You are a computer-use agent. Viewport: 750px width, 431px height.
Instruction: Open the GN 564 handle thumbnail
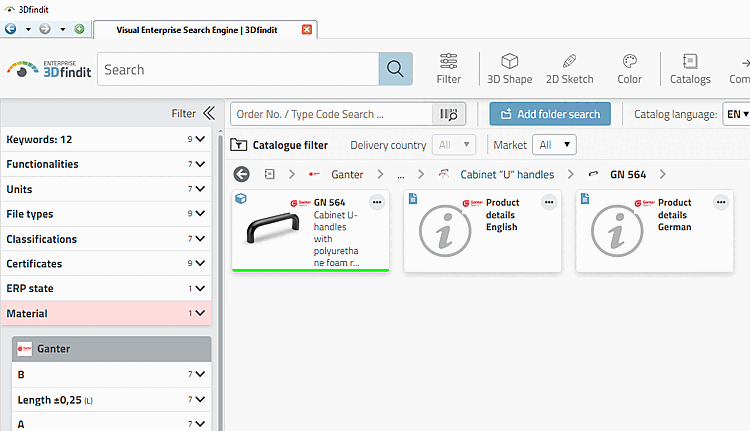273,229
